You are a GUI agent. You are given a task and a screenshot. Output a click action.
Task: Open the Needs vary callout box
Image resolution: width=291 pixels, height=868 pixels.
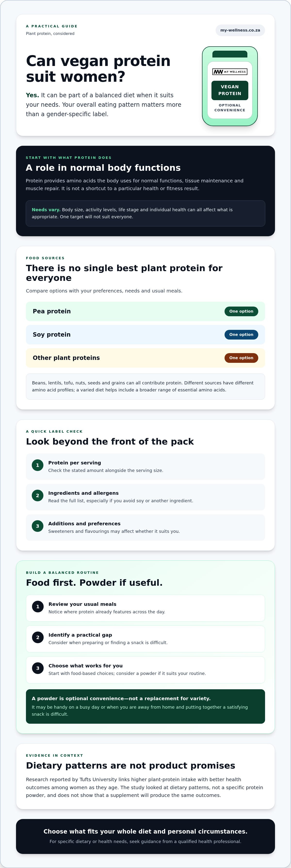145,213
